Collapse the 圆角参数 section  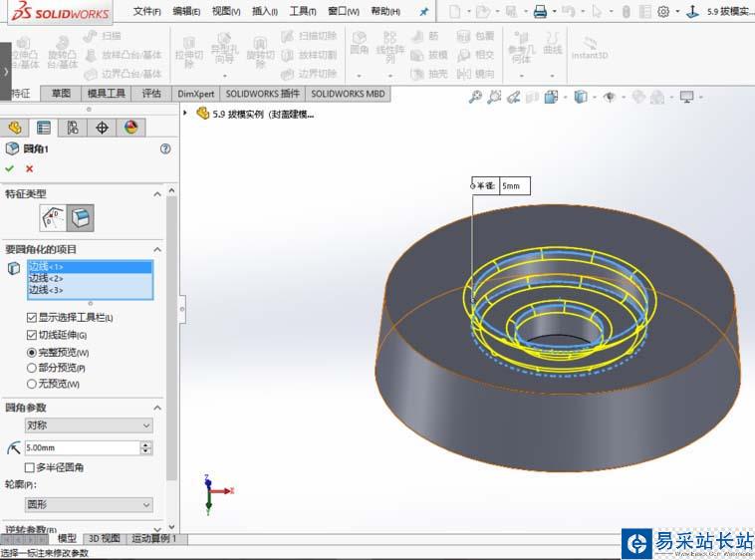point(156,408)
